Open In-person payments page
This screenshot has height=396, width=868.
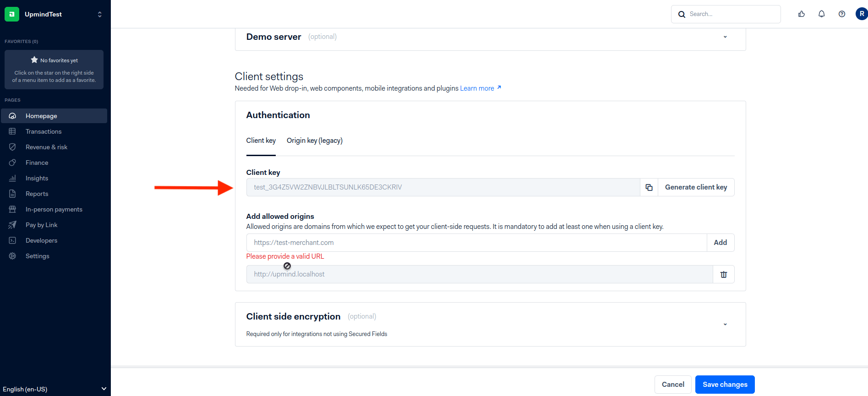click(x=54, y=209)
